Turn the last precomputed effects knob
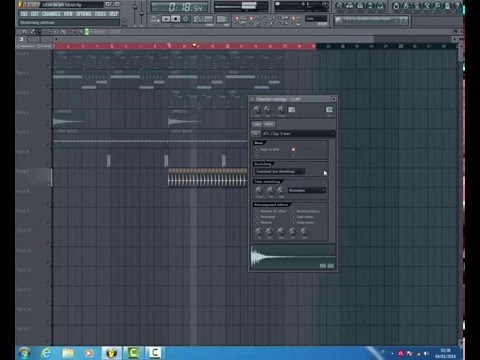 pyautogui.click(x=304, y=232)
